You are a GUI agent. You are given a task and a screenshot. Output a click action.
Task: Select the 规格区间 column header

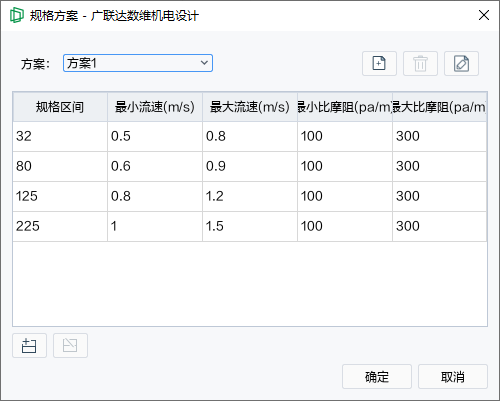(60, 107)
